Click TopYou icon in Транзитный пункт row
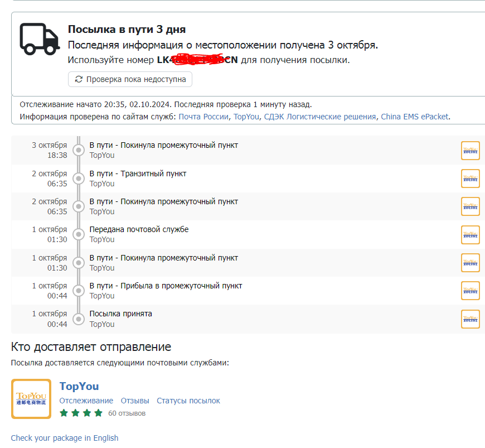The image size is (485, 448). click(x=470, y=179)
